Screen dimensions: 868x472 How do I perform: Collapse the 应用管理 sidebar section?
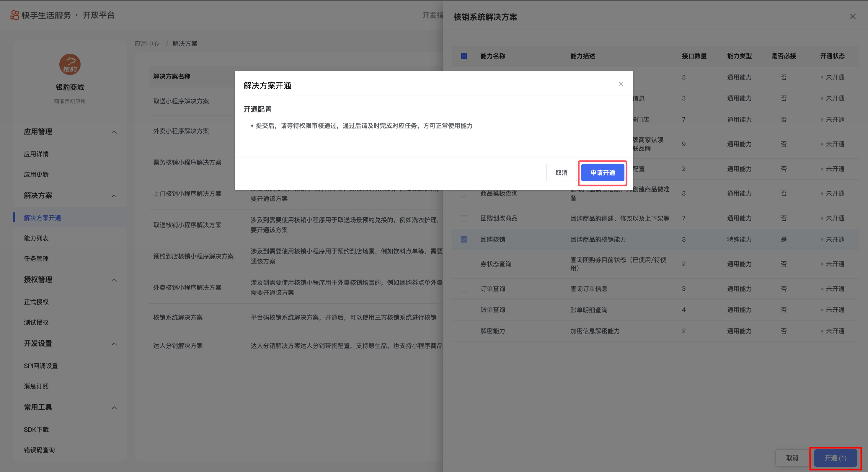(114, 132)
